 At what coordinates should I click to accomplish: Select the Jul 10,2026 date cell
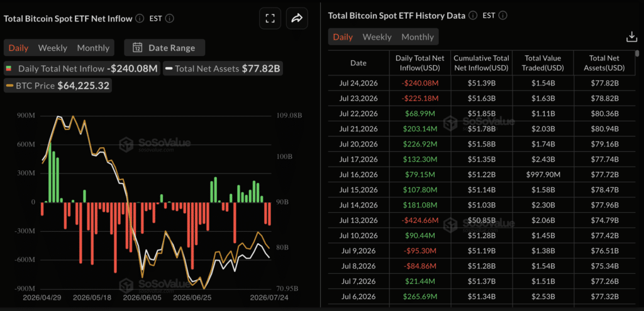[358, 236]
